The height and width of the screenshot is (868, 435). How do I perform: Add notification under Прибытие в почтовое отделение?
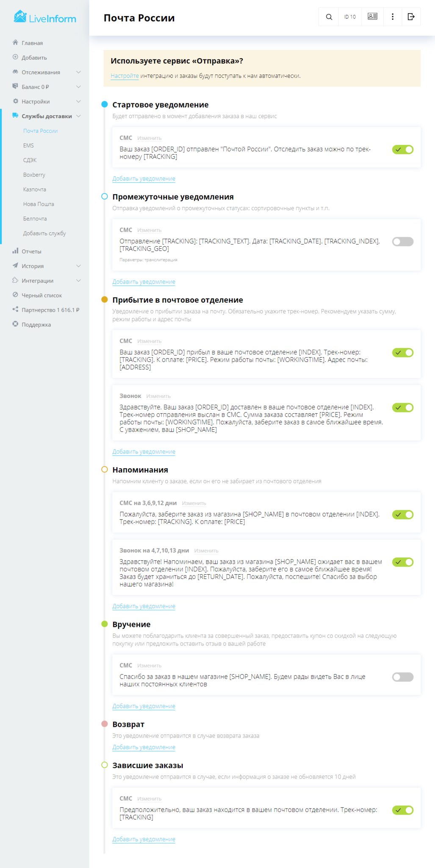coord(144,452)
